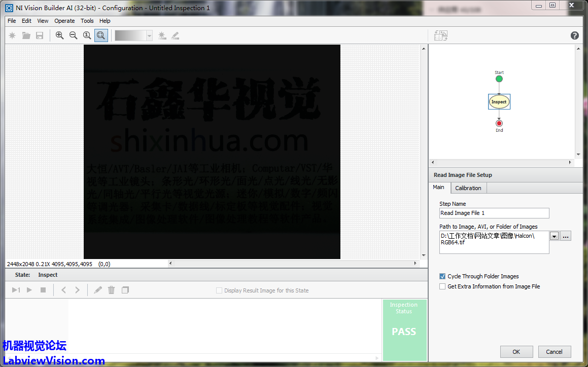Viewport: 588px width, 367px height.
Task: Click the sparkle icon beside palette dropdown
Action: pos(162,35)
